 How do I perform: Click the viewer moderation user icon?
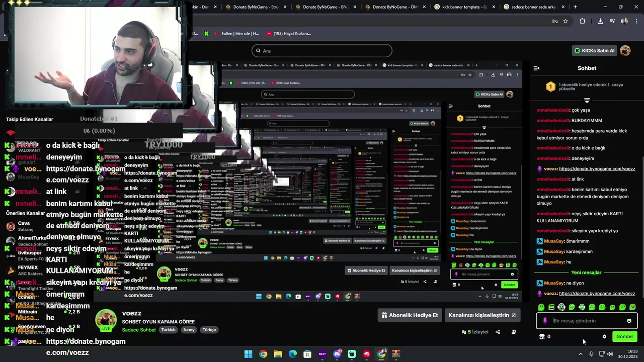(x=514, y=332)
